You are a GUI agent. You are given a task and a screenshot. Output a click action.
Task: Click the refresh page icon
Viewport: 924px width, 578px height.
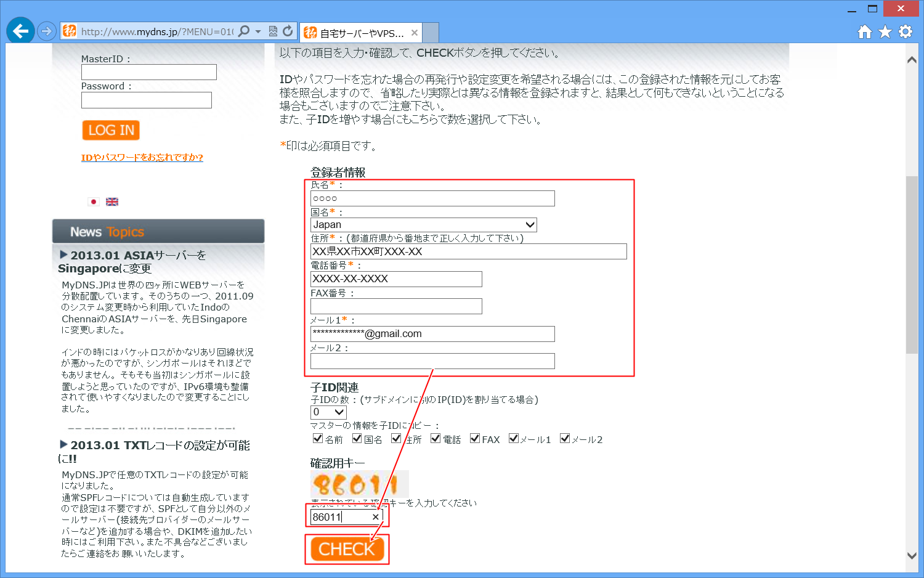287,32
